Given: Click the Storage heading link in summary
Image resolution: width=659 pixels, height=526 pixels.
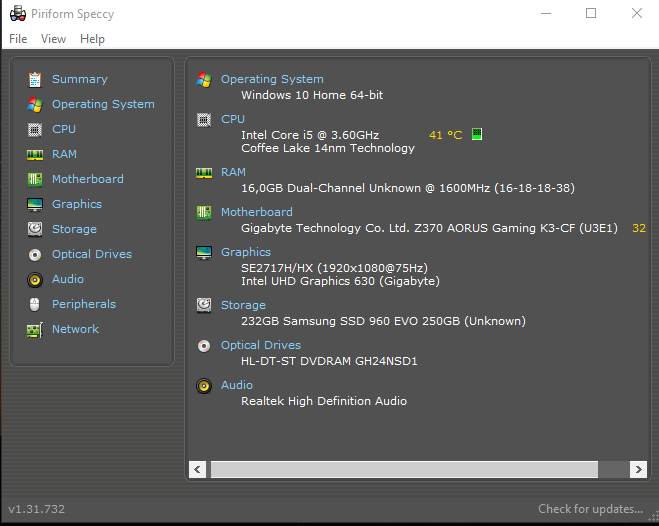Looking at the screenshot, I should pyautogui.click(x=243, y=305).
